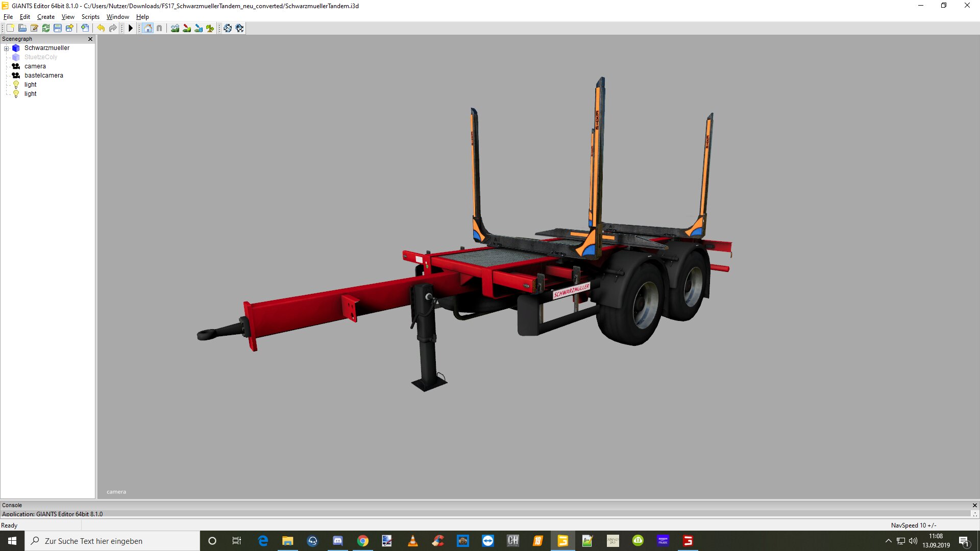Expand the Schwarzmueller tree node
Screen dimensions: 980x551
pos(7,48)
